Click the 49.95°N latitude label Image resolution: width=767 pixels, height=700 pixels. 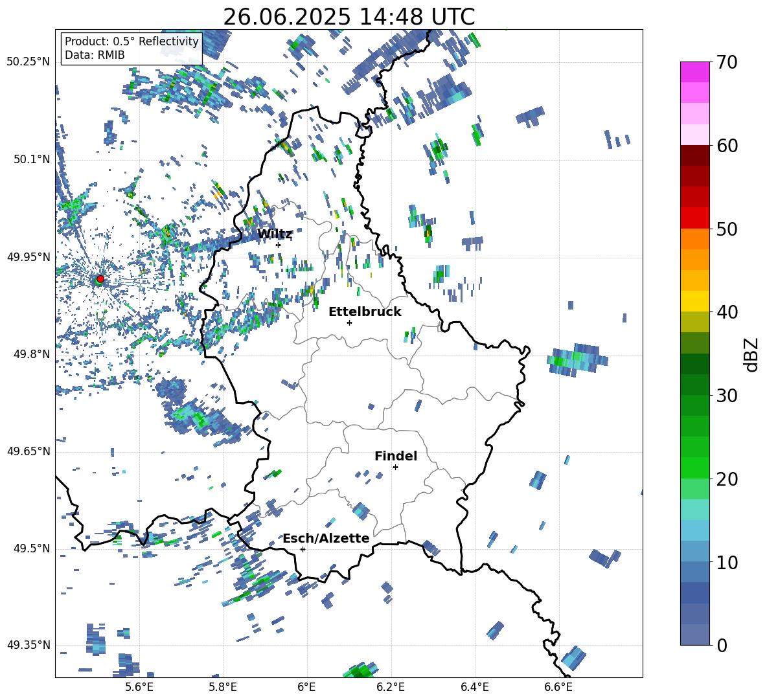click(x=29, y=256)
